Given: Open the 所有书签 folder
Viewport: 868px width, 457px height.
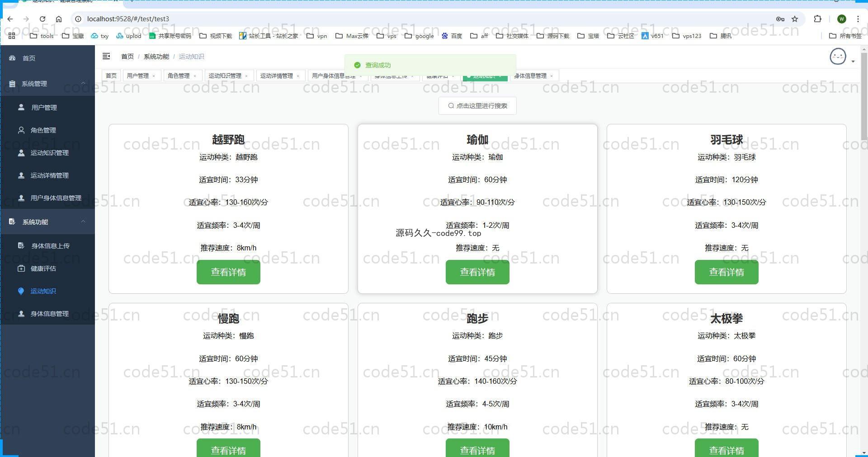Looking at the screenshot, I should 845,36.
